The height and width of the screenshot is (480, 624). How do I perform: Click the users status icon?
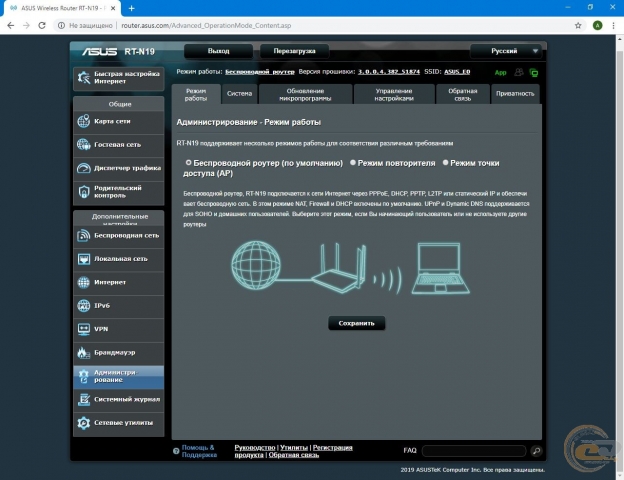pyautogui.click(x=519, y=72)
